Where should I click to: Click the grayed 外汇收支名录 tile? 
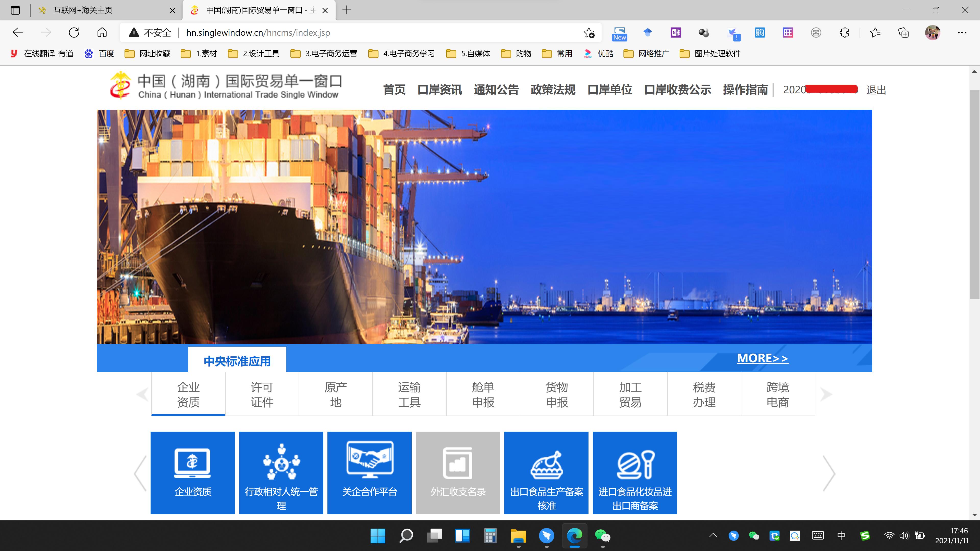[458, 472]
